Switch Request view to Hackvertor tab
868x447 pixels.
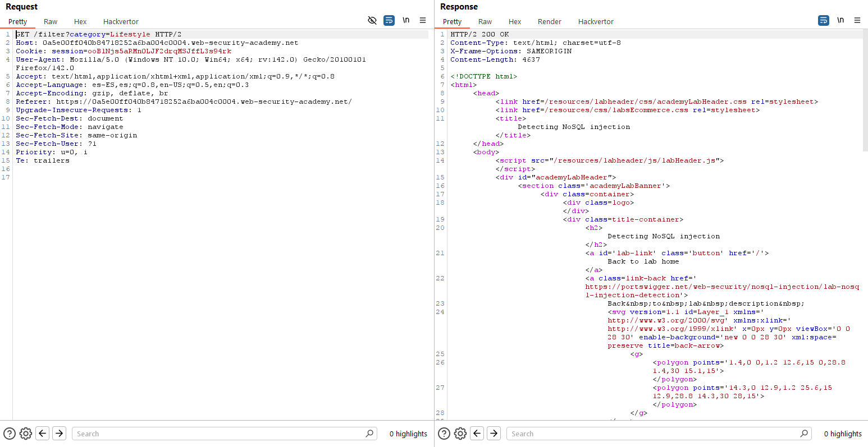pos(121,22)
